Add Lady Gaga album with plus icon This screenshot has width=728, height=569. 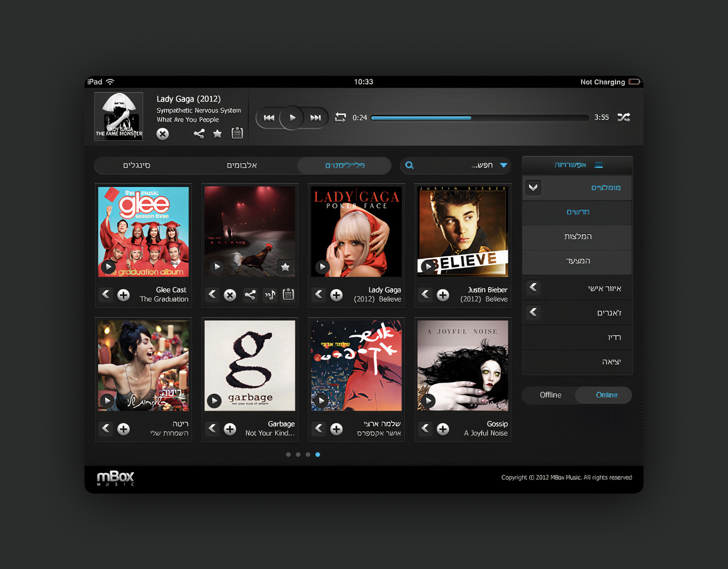[336, 295]
